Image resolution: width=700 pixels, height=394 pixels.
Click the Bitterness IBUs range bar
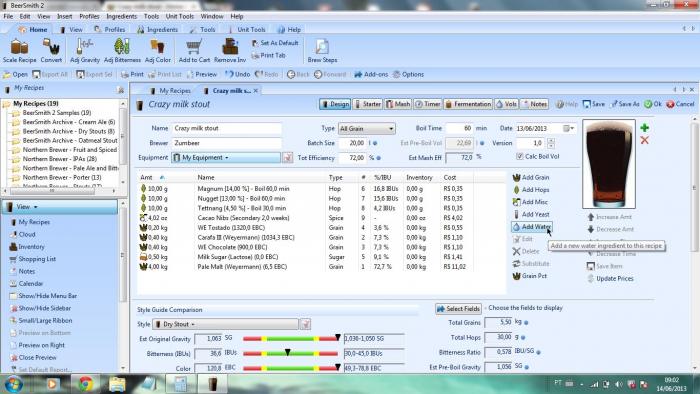[290, 353]
